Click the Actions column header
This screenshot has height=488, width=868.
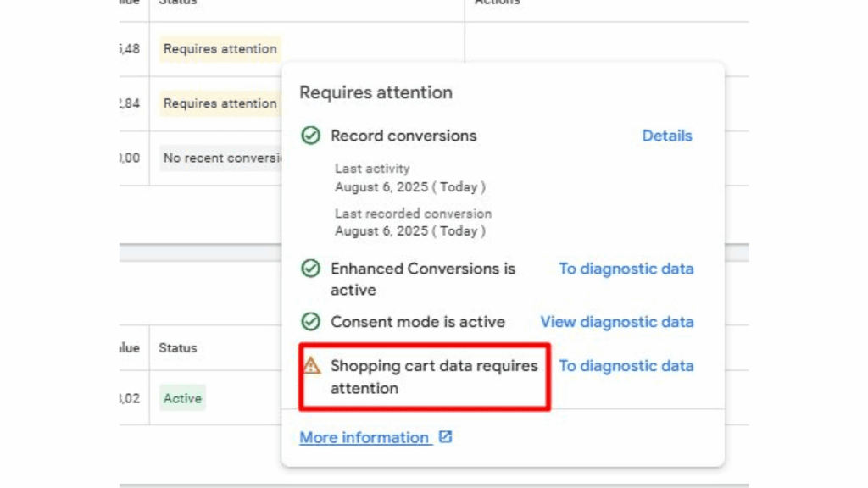497,2
